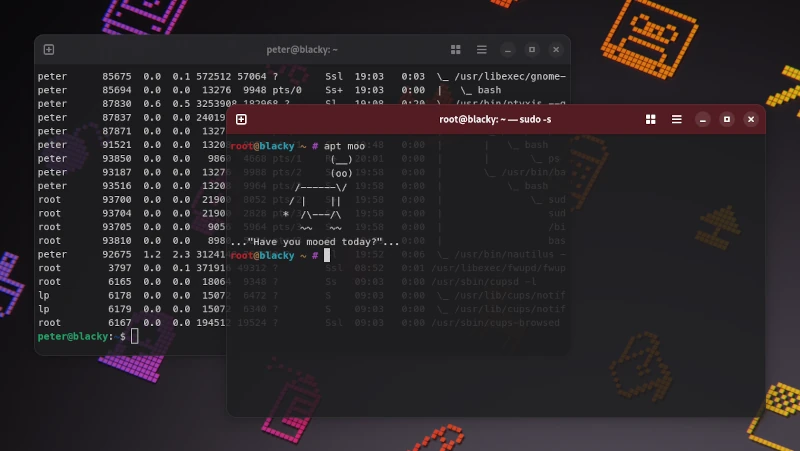Screen dimensions: 800x451
Task: Click PID 93704 owned by root
Action: (x=116, y=213)
